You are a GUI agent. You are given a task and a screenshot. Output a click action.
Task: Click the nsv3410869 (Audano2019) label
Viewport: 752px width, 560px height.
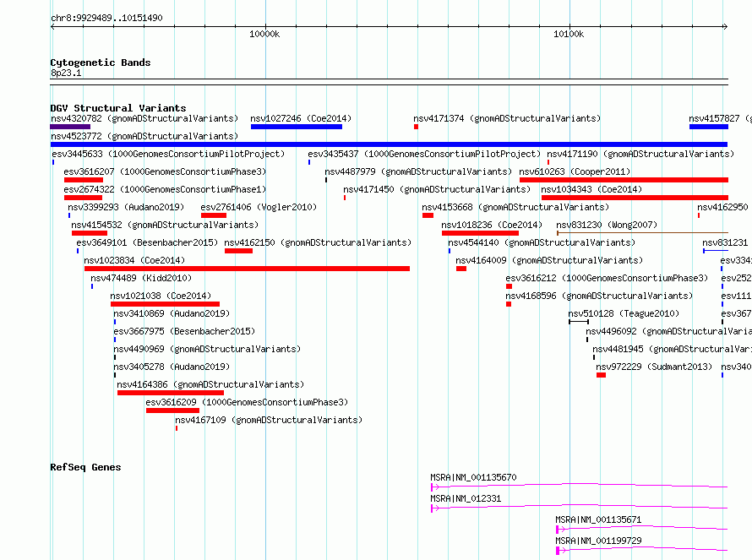point(172,313)
